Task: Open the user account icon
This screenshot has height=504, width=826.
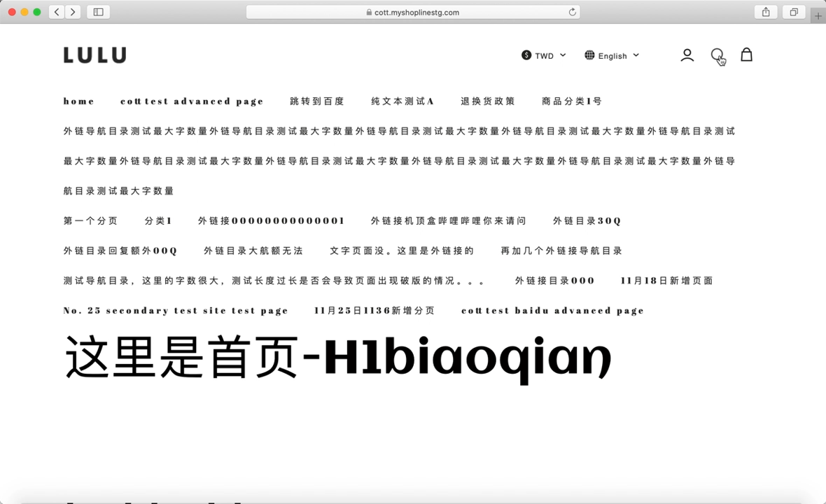Action: click(687, 55)
